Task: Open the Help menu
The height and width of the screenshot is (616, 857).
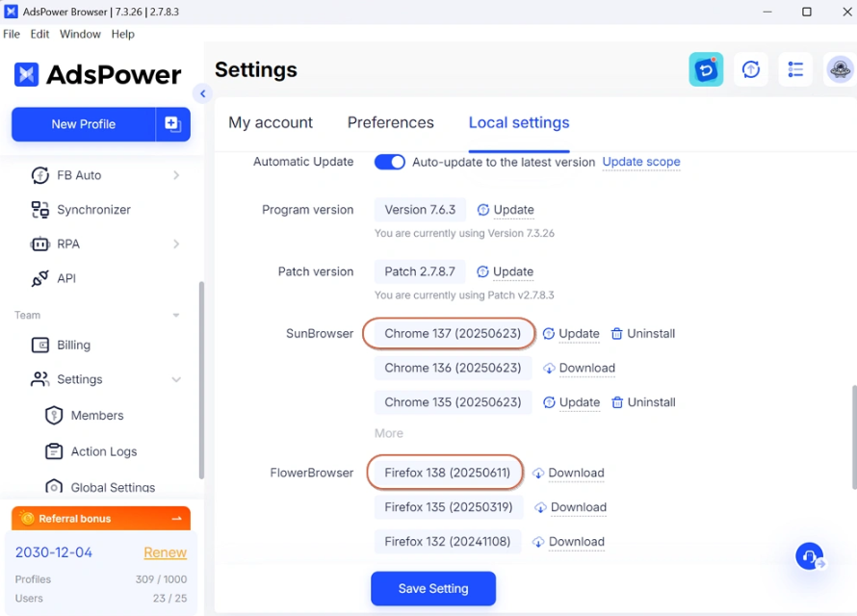Action: click(123, 34)
